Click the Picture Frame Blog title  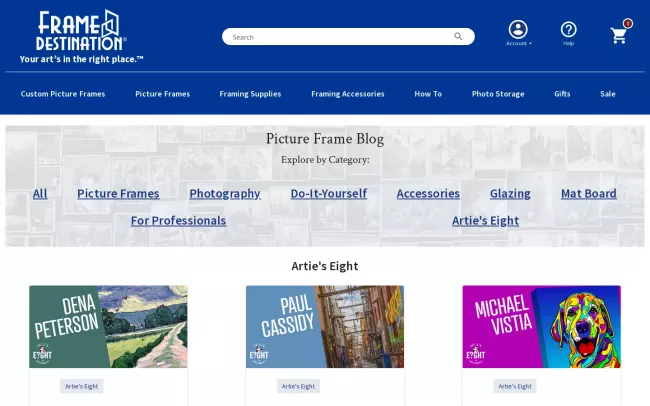[325, 139]
